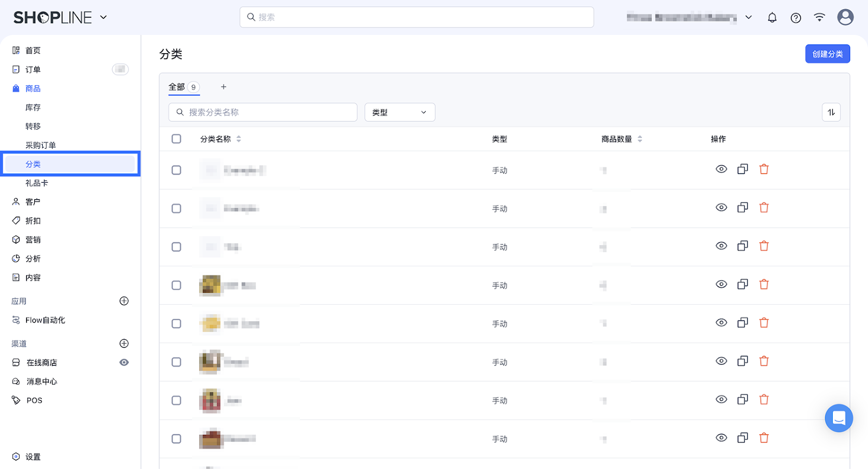Focus the 搜索分类名称 search field

[263, 112]
